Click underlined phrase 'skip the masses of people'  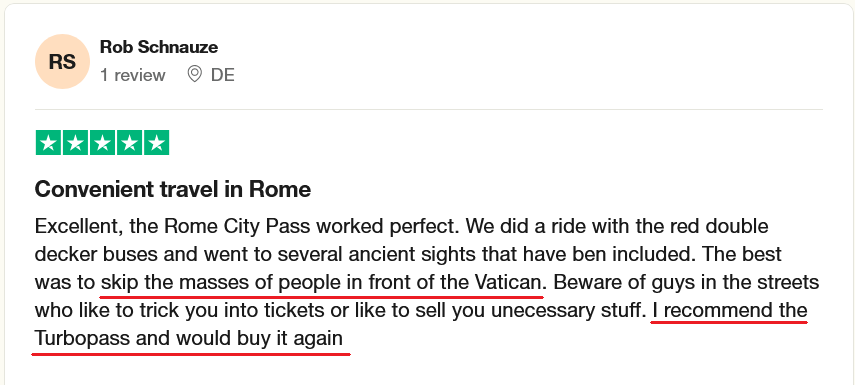click(221, 283)
